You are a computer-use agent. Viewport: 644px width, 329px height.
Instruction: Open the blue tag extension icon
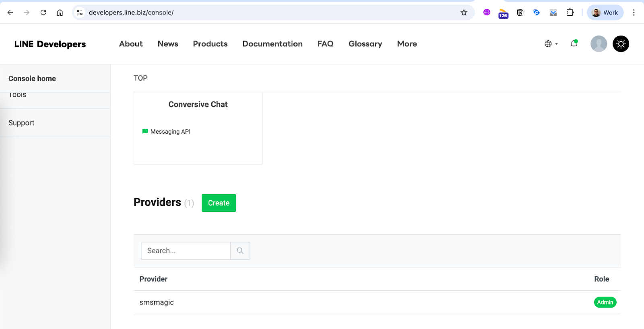(x=536, y=12)
